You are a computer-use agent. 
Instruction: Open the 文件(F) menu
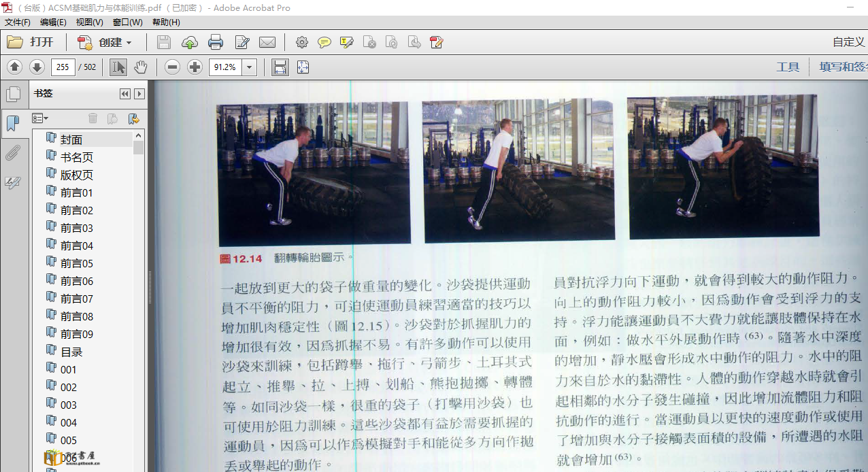coord(18,22)
